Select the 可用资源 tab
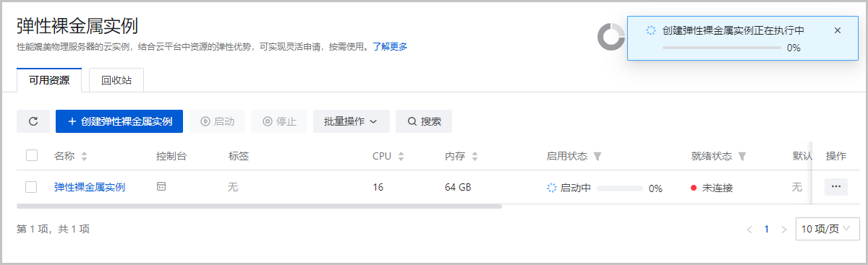The image size is (868, 265). [x=49, y=80]
